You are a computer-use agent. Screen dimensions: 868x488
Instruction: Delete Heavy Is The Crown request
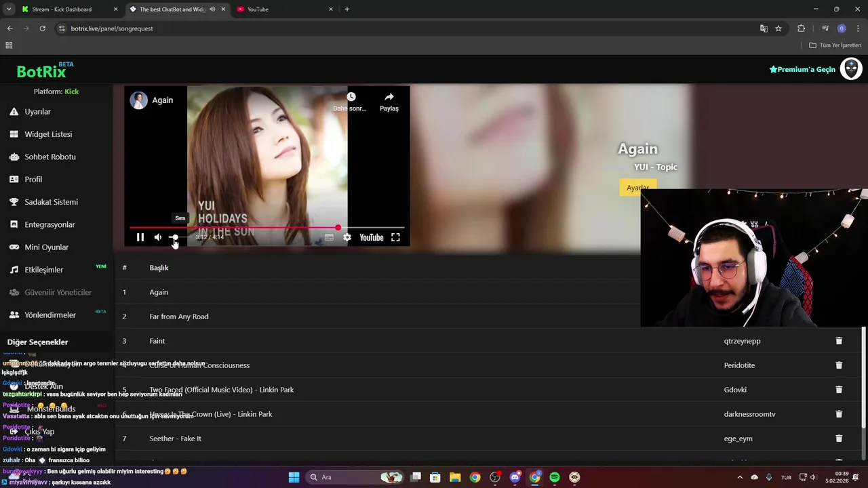[839, 414]
